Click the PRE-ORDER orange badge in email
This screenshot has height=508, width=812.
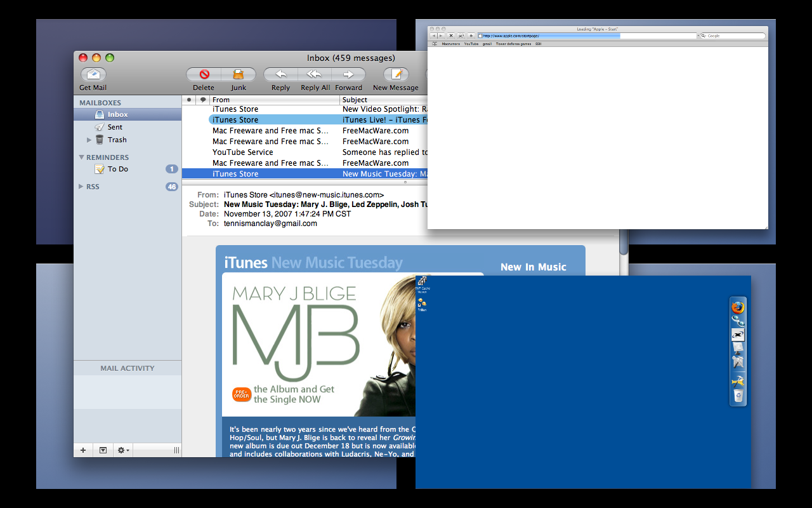click(242, 394)
